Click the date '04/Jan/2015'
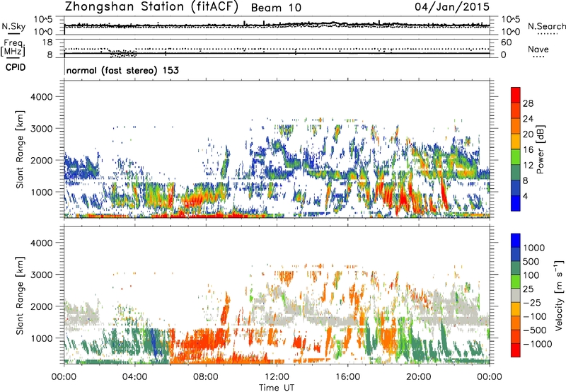This screenshot has width=566, height=392. [452, 7]
